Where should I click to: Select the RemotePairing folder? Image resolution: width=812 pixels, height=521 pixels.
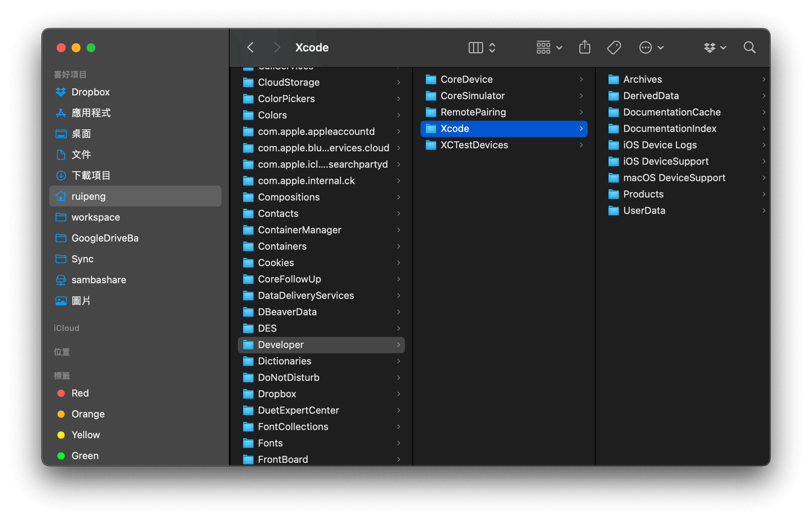pyautogui.click(x=504, y=112)
